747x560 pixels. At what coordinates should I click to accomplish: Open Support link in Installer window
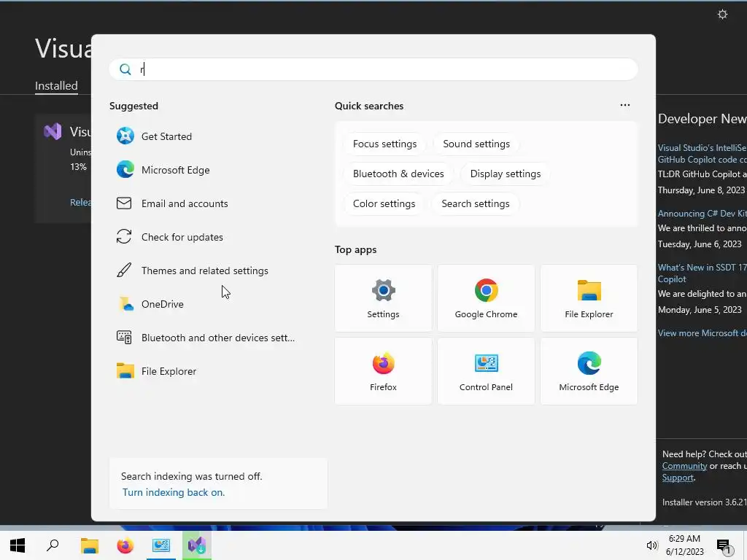coord(678,478)
